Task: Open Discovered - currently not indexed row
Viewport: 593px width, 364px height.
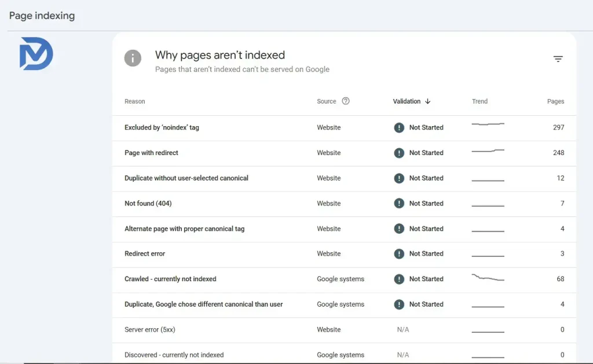Action: pyautogui.click(x=174, y=355)
